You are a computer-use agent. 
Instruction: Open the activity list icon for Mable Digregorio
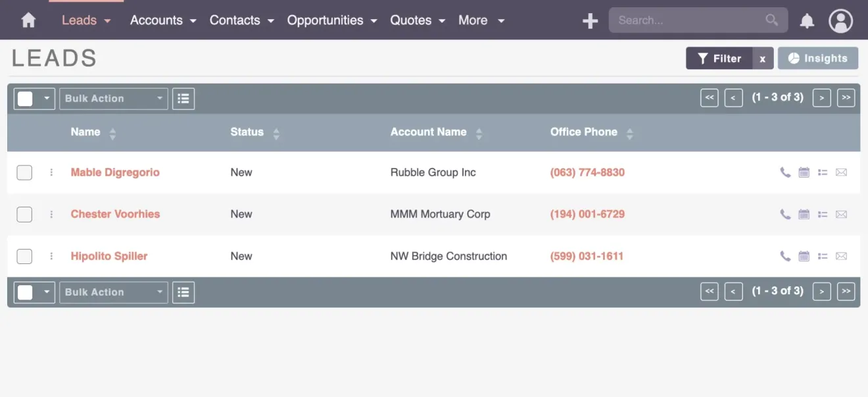(x=823, y=172)
